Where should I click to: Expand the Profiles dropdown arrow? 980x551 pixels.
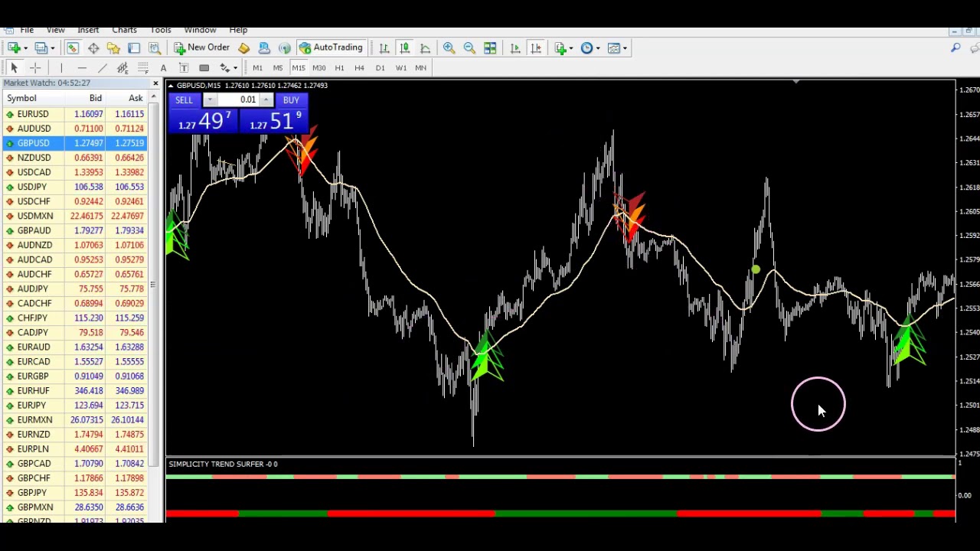click(x=52, y=48)
